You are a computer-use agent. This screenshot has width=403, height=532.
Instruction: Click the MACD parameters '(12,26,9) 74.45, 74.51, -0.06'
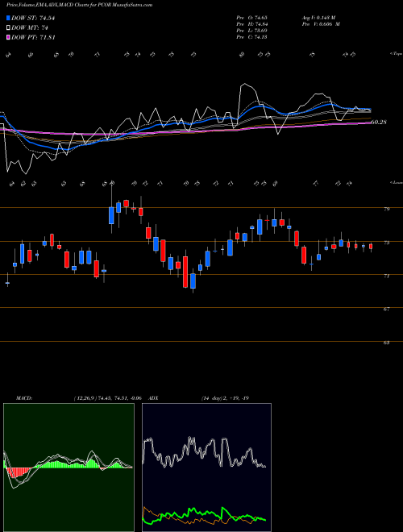107,398
